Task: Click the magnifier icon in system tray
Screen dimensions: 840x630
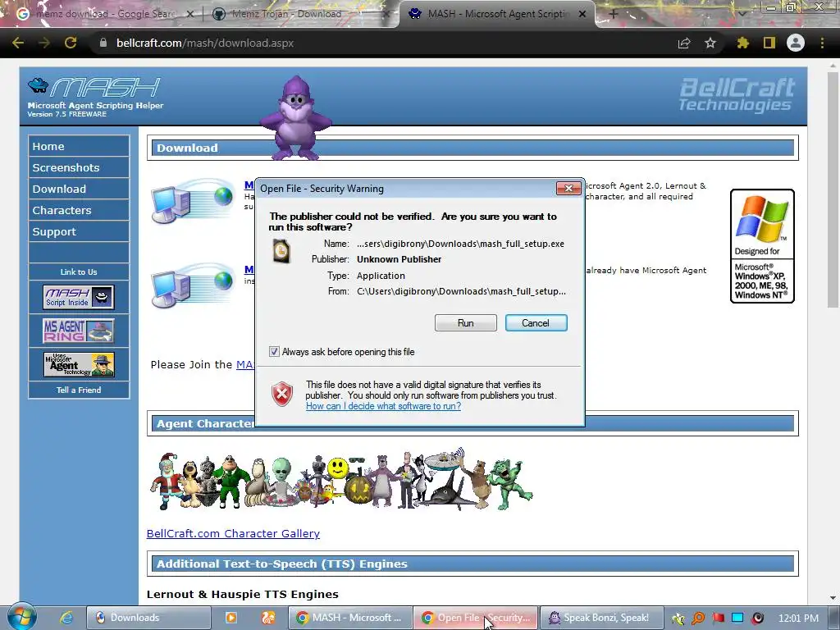Action: [x=698, y=619]
